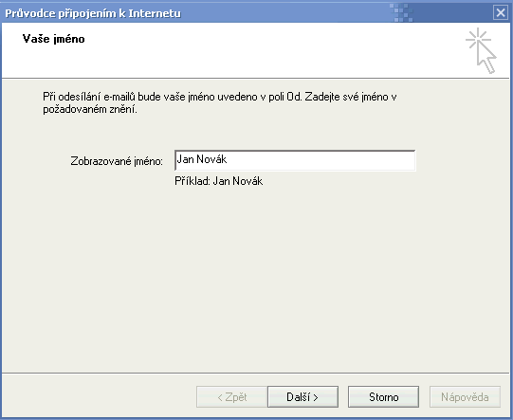The image size is (513, 420).
Task: Cancel the wizard via Storno button
Action: [383, 397]
